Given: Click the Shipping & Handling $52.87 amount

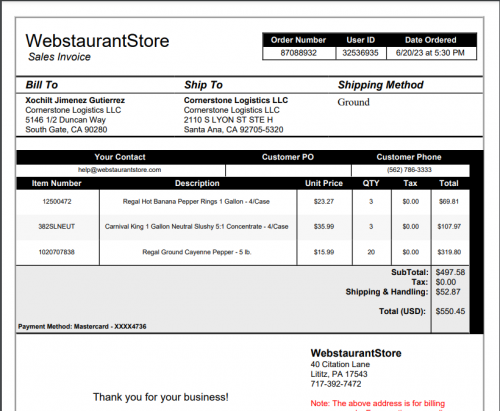Looking at the screenshot, I should [x=448, y=292].
